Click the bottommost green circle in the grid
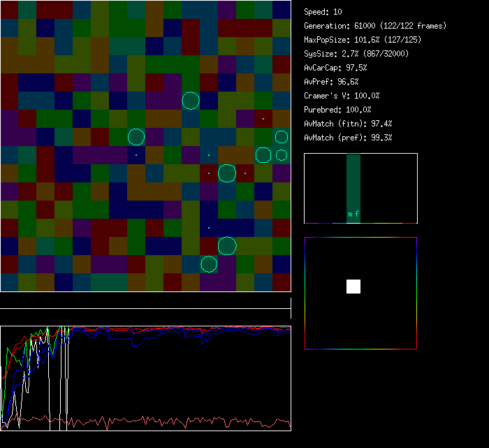 pyautogui.click(x=209, y=263)
